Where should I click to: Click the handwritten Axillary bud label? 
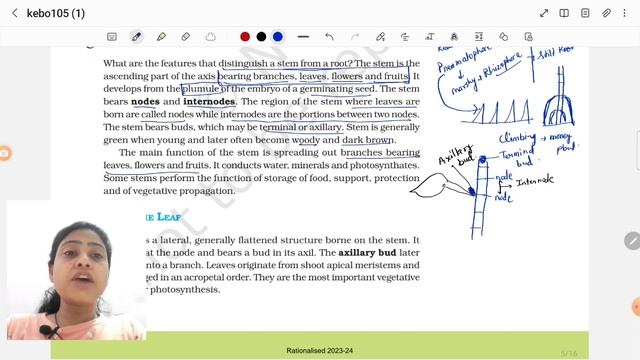point(456,155)
